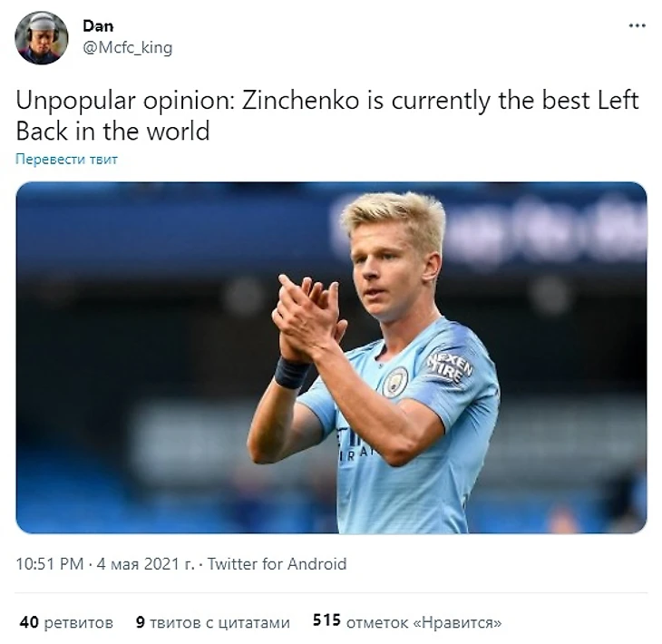Click the phrase Unpopular opinion in tweet
Screen dimensions: 662x644
point(124,102)
